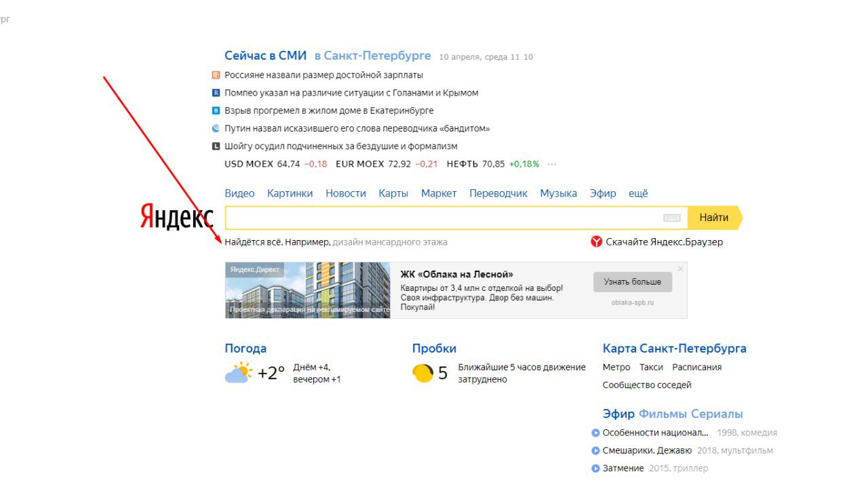The height and width of the screenshot is (491, 868).
Task: Click the orange news source icon beside Россияне
Action: coord(216,75)
